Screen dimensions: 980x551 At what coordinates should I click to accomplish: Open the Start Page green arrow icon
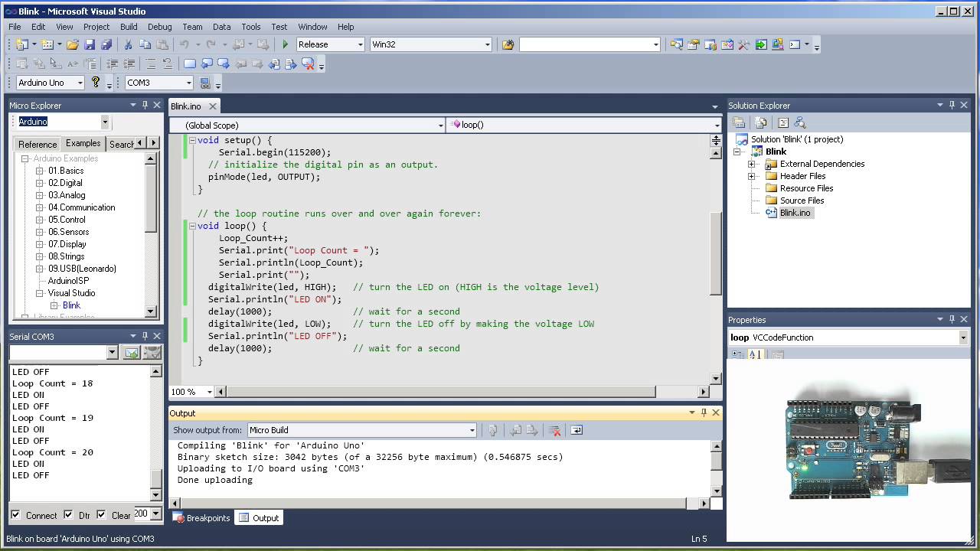[x=760, y=44]
